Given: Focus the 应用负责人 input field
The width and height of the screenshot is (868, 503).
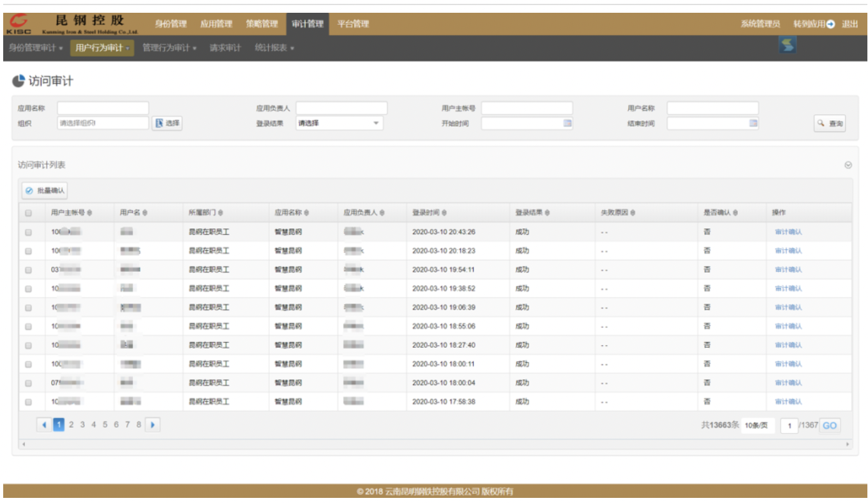Looking at the screenshot, I should point(341,108).
